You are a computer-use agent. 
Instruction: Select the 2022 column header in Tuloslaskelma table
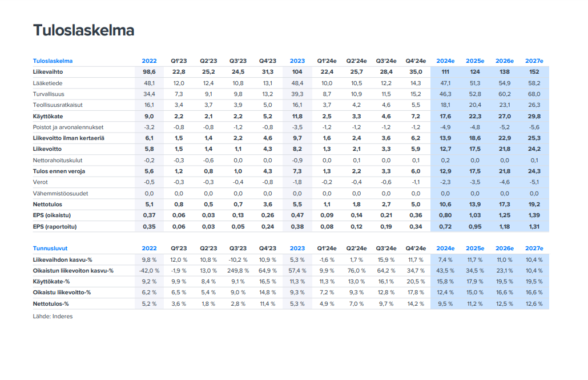pyautogui.click(x=149, y=61)
